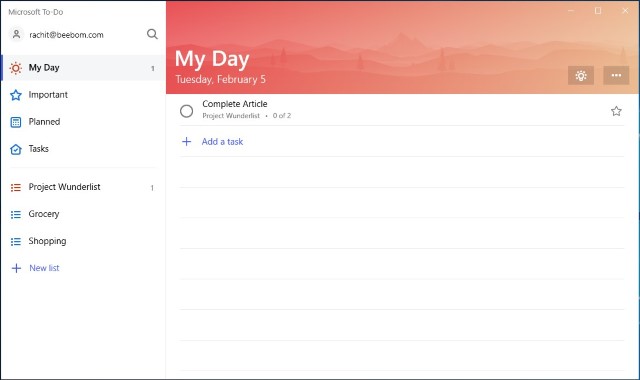Open the Shopping list
The image size is (640, 380).
coord(83,242)
